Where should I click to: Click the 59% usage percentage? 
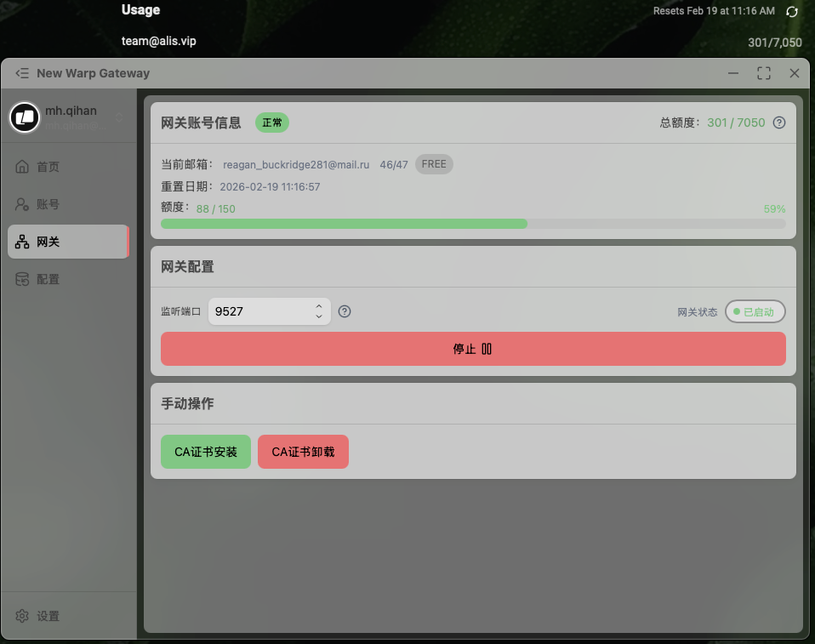[774, 209]
